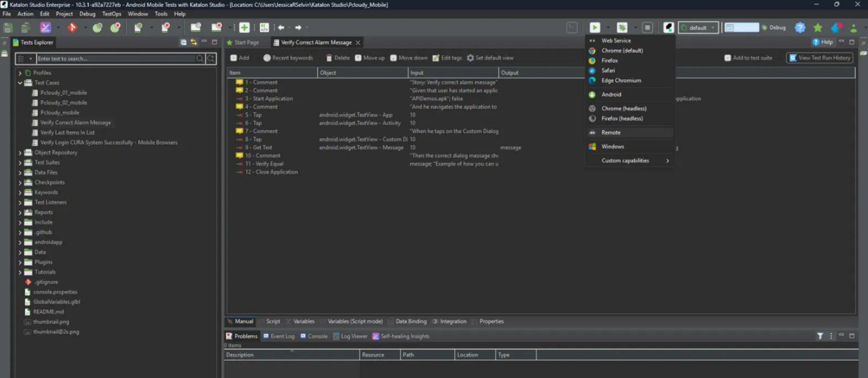The width and height of the screenshot is (868, 378).
Task: Expand the Profiles folder
Action: [x=20, y=73]
